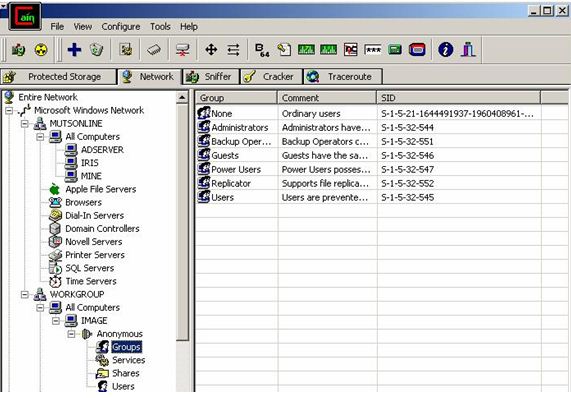
Task: Click the ADSERVER computer icon
Action: pos(71,150)
